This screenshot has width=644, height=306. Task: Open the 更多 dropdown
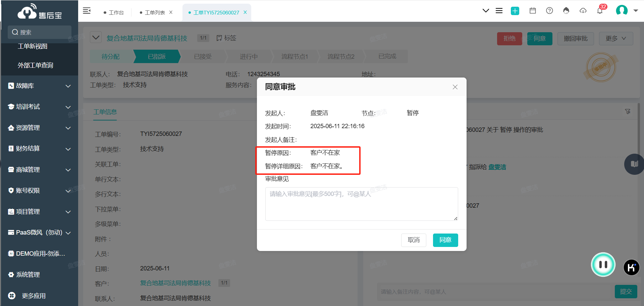[616, 39]
